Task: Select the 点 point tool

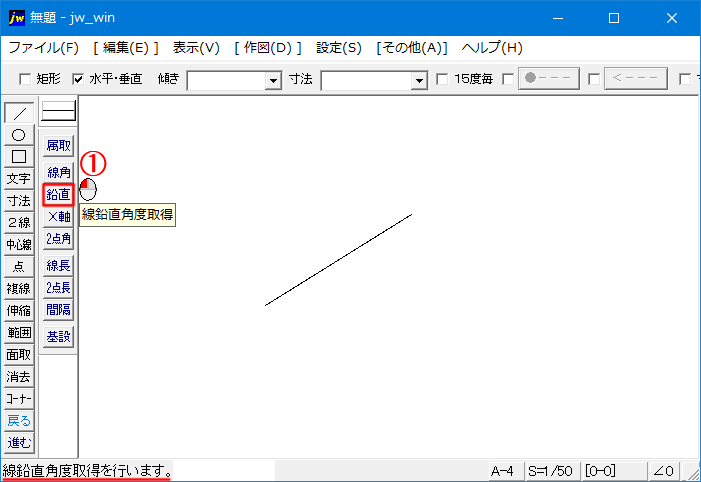Action: point(19,266)
